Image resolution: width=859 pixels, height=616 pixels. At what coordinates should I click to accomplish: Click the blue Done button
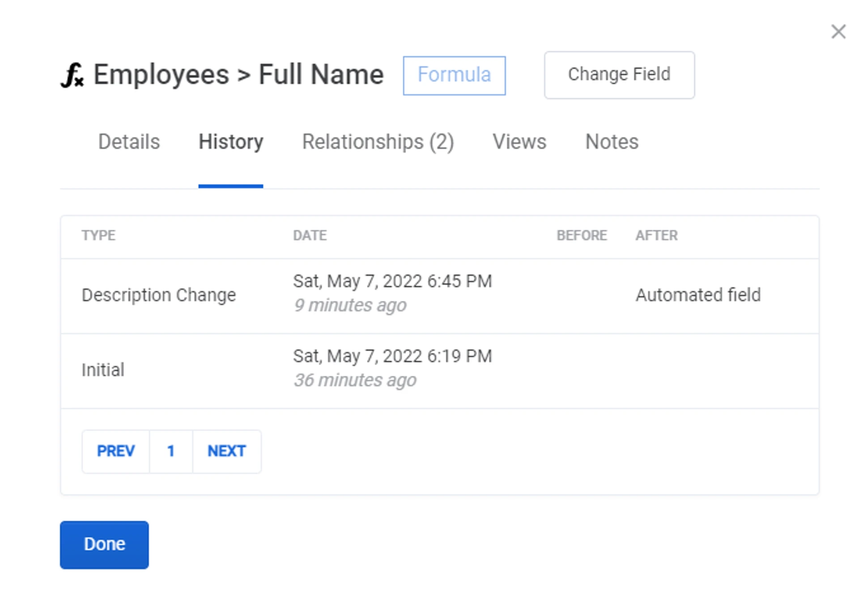[104, 544]
